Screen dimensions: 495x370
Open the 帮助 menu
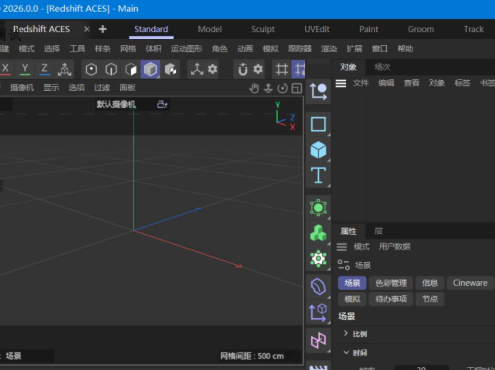[x=405, y=49]
